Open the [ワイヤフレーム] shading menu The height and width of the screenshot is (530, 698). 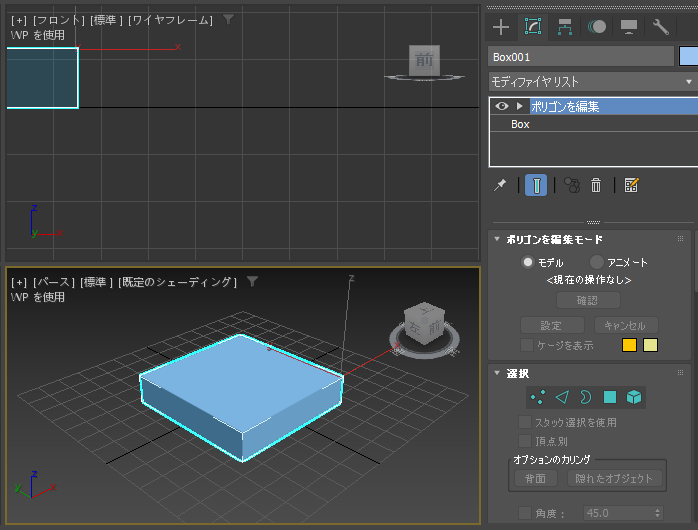point(170,20)
